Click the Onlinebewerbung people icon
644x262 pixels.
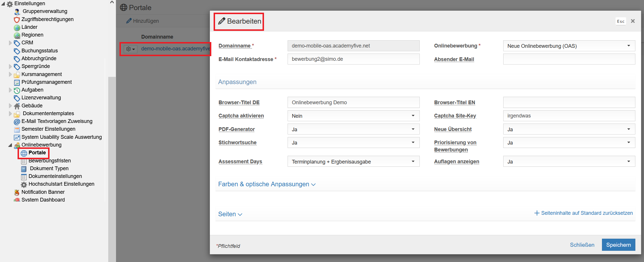click(x=17, y=145)
